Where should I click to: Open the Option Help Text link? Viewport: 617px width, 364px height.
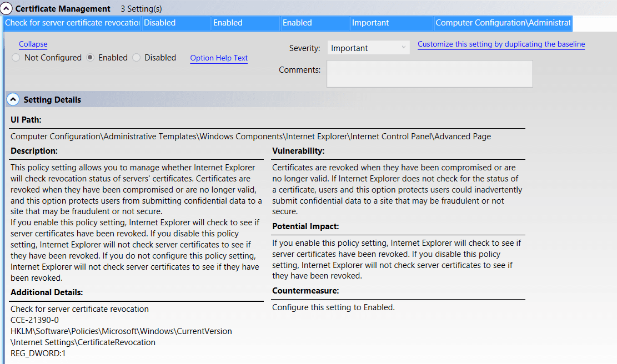tap(219, 58)
